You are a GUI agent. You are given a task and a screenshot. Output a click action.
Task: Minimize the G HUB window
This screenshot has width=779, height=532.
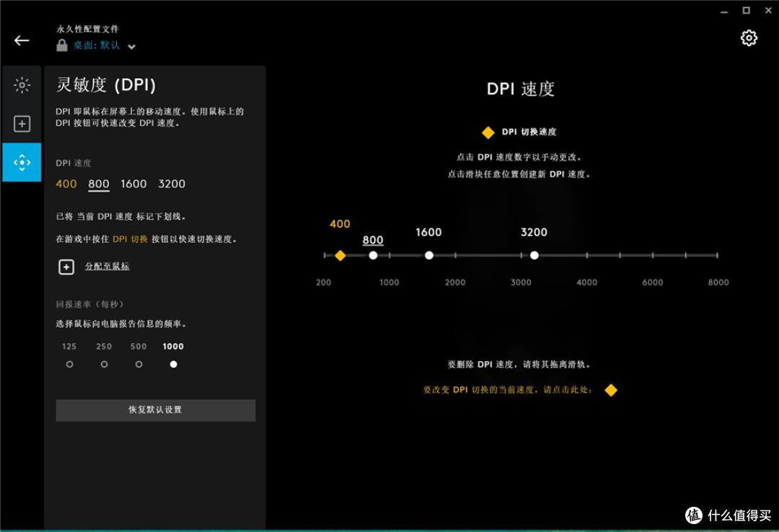tap(724, 11)
